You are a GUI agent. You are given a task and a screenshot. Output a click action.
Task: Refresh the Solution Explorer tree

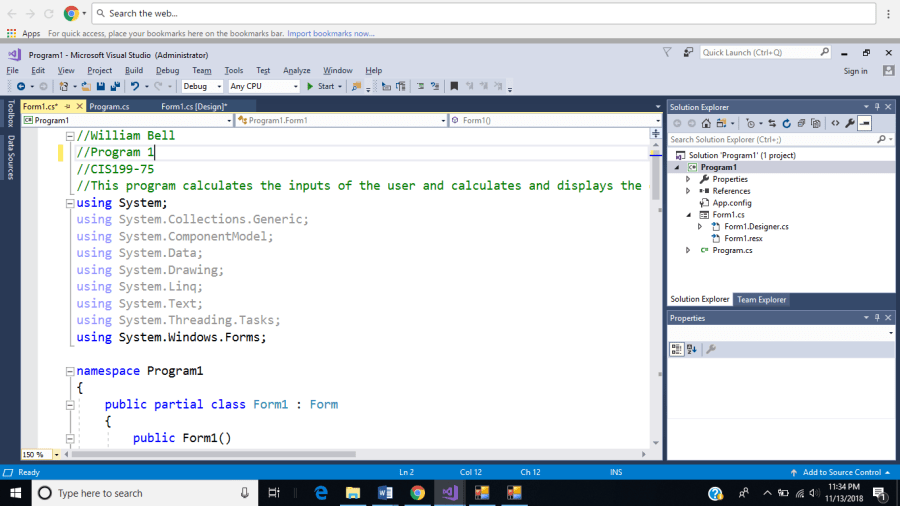point(786,123)
